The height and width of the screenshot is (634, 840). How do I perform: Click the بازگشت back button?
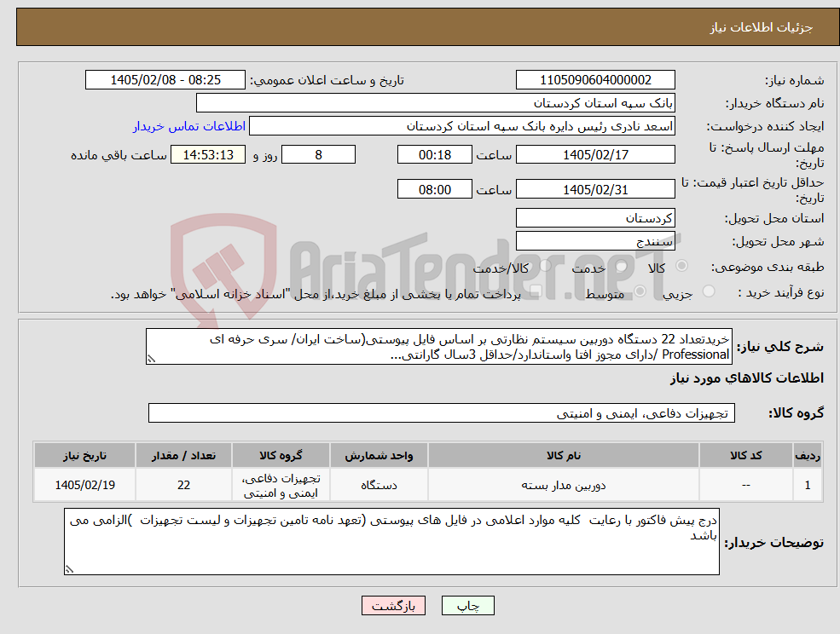tap(393, 606)
